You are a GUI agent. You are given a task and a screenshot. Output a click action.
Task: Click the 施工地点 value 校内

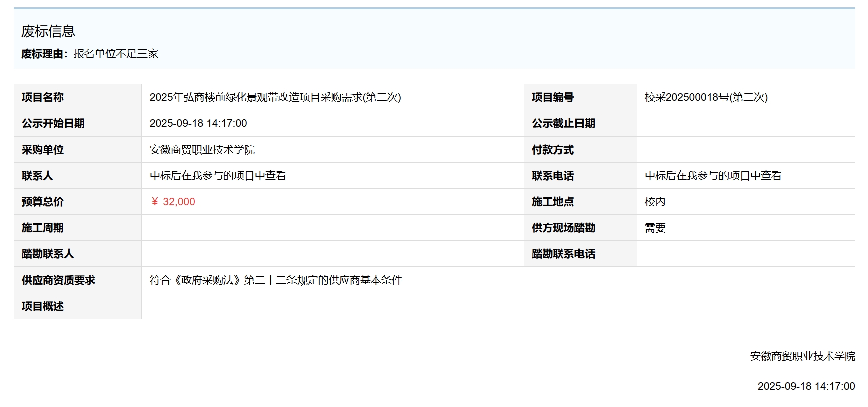[x=655, y=202]
